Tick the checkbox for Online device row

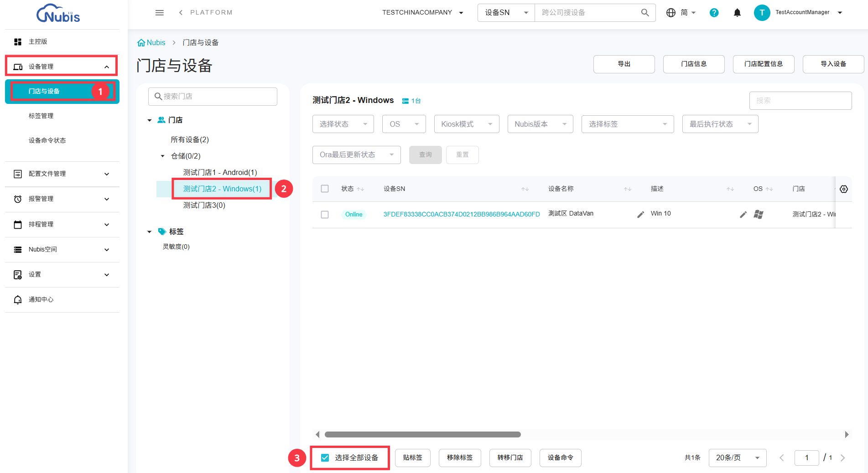pyautogui.click(x=325, y=215)
